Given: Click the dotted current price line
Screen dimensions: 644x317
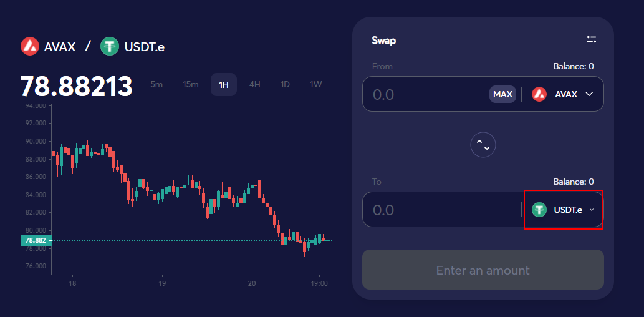Looking at the screenshot, I should point(192,240).
